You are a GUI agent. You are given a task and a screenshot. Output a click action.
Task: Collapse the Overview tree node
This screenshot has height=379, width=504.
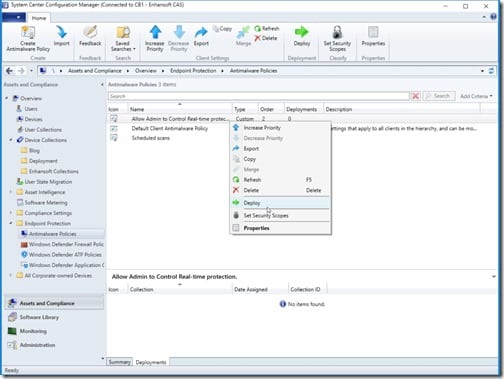pos(7,98)
